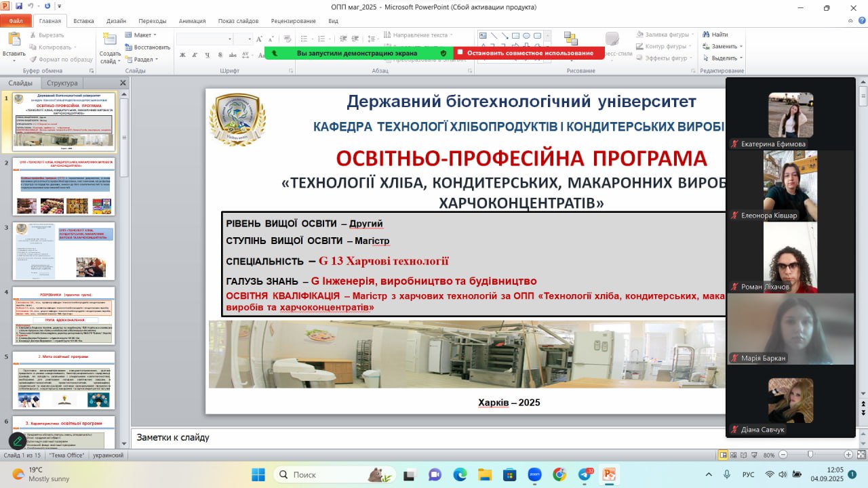Close the slides thumbnail pane

tap(123, 83)
